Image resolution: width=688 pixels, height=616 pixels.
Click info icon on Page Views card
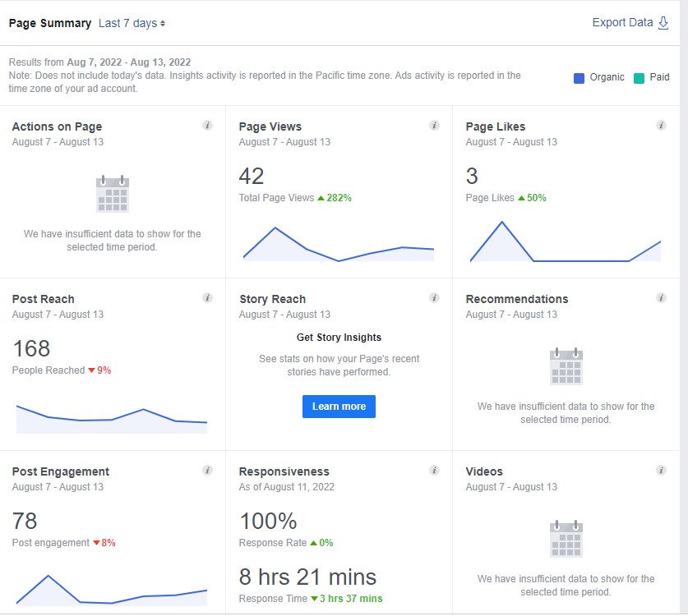(x=434, y=126)
